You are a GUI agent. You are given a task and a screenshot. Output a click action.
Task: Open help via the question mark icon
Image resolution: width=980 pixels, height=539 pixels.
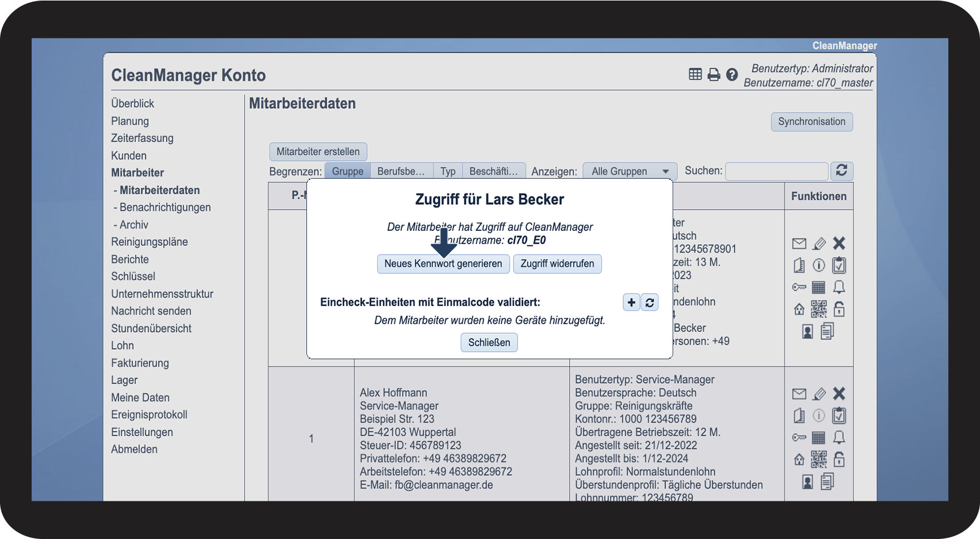732,74
